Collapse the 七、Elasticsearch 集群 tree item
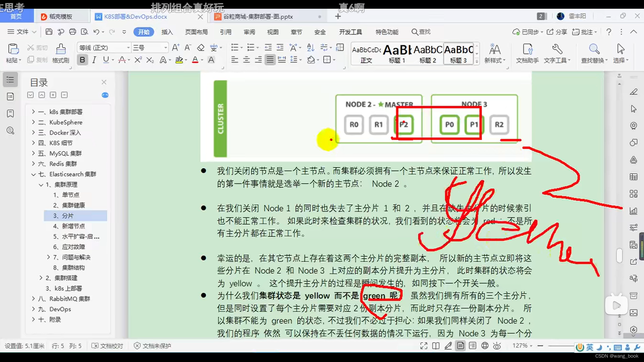The image size is (644, 362). coord(33,174)
